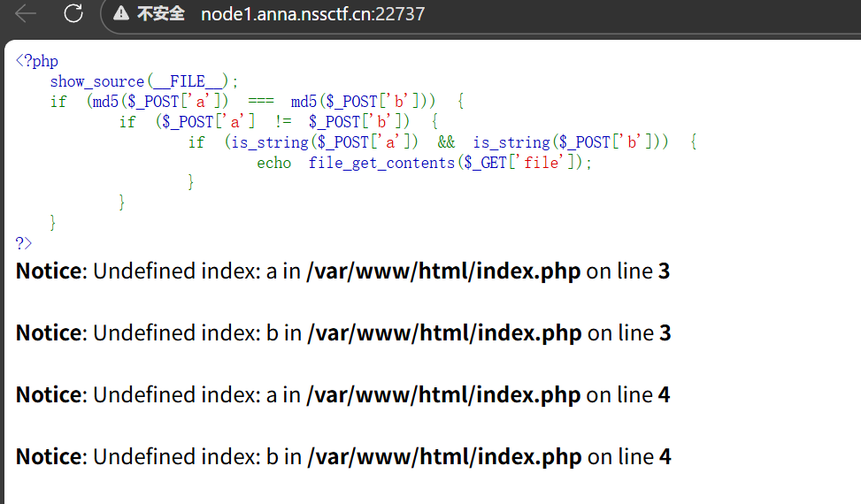This screenshot has width=861, height=504.
Task: Click the opening <?php tag
Action: pyautogui.click(x=36, y=61)
